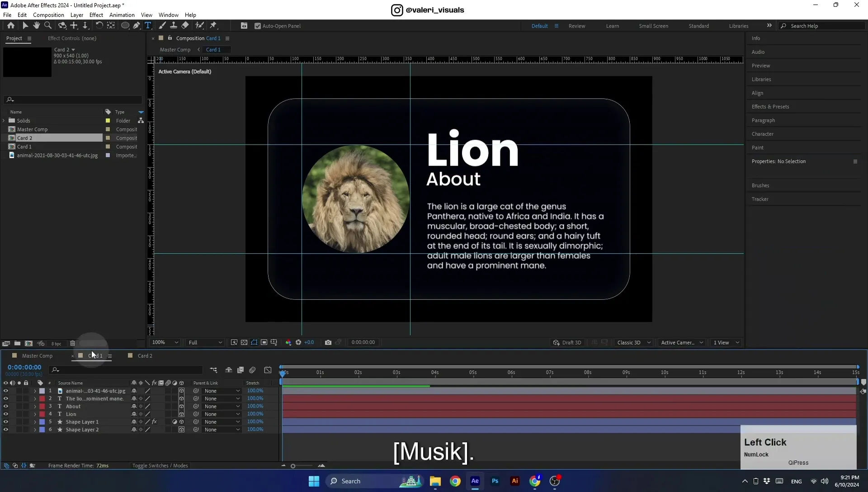Screen dimensions: 868x492
Task: Select the Eraser tool
Action: pyautogui.click(x=185, y=26)
